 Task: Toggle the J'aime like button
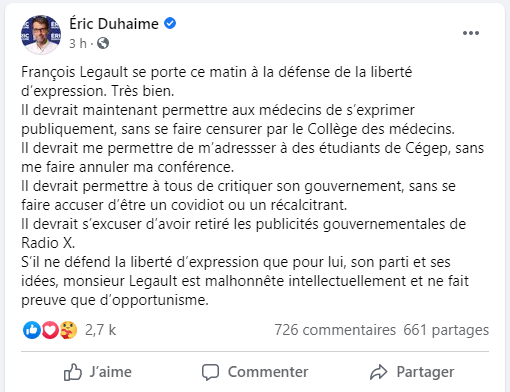pos(98,372)
